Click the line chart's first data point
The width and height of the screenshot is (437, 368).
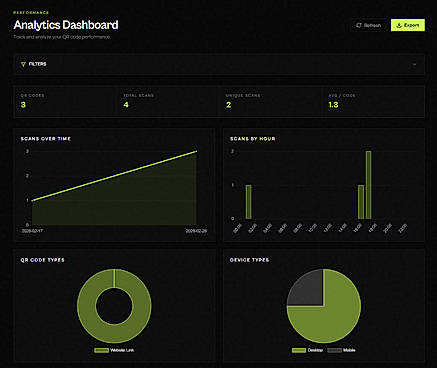(32, 200)
